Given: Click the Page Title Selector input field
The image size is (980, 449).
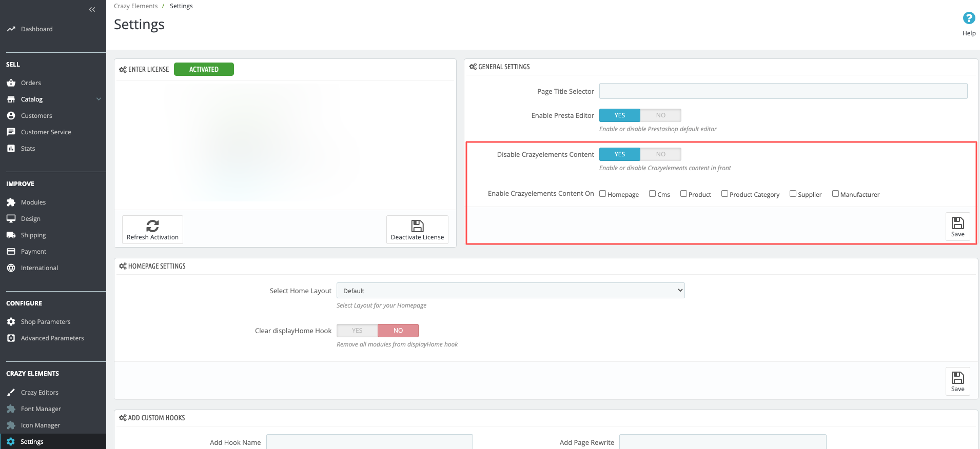Looking at the screenshot, I should coord(783,91).
